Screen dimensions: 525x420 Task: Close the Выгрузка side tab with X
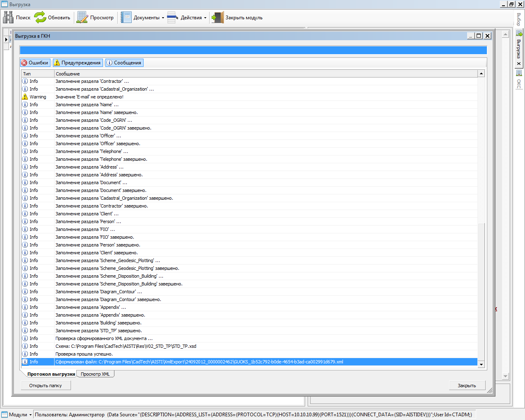[519, 64]
